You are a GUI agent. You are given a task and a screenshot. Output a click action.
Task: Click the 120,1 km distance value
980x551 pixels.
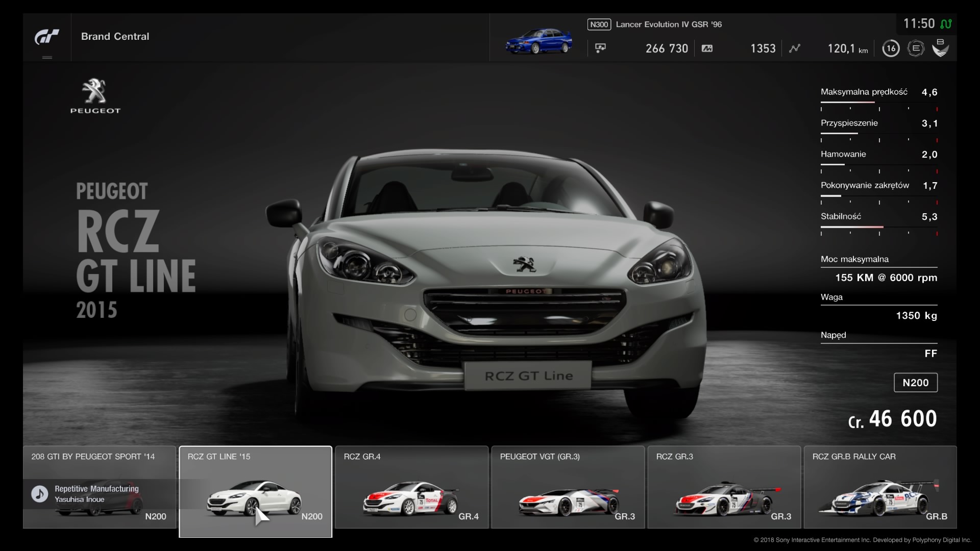pyautogui.click(x=847, y=48)
